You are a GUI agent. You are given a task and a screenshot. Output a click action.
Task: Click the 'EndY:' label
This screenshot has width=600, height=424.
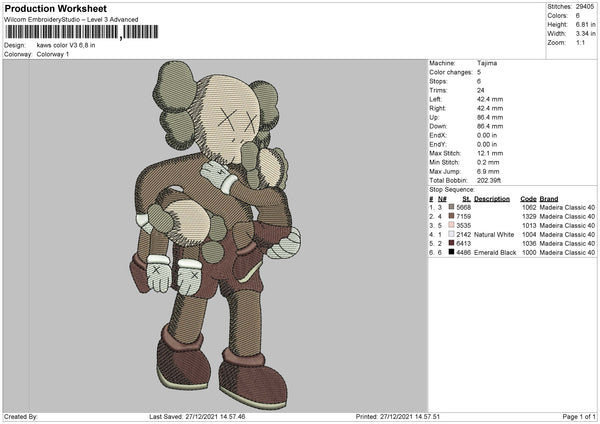pos(438,144)
